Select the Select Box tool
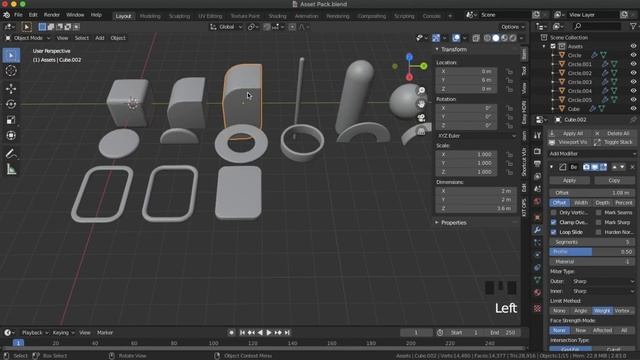The width and height of the screenshot is (640, 360). (11, 55)
